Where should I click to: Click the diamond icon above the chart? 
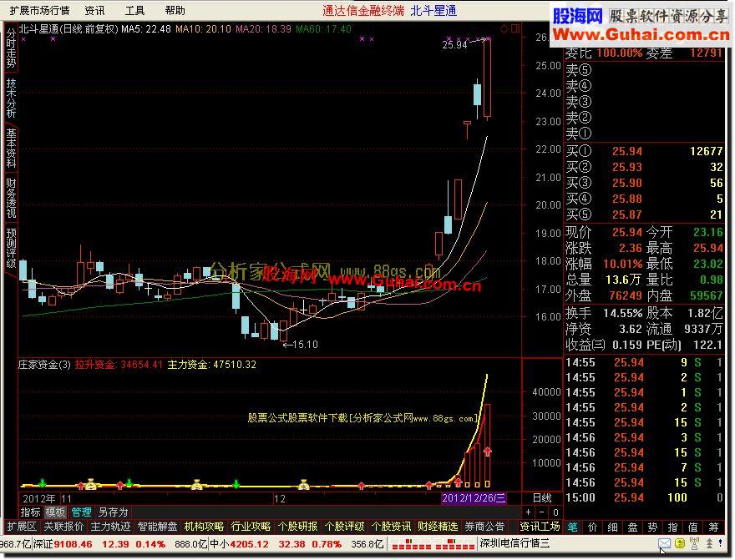point(504,28)
